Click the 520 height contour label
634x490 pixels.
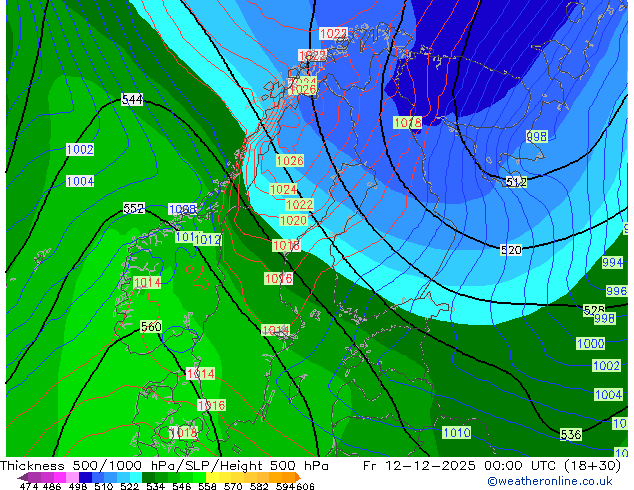[511, 250]
